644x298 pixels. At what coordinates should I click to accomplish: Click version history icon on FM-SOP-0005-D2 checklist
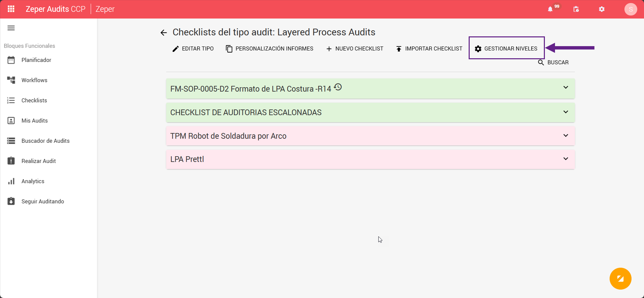[338, 87]
